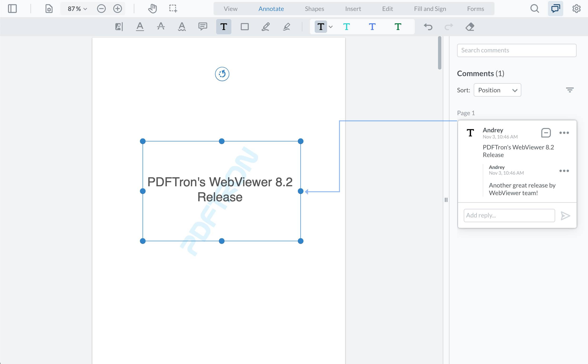Choose the green free text preset

click(x=398, y=26)
